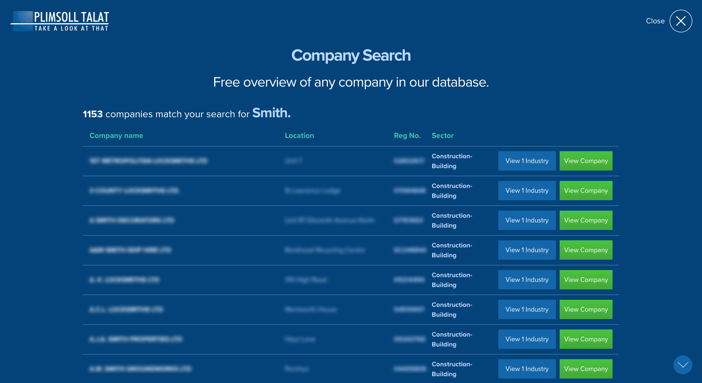Click the Location column header
Screen dimensions: 702x383
299,135
